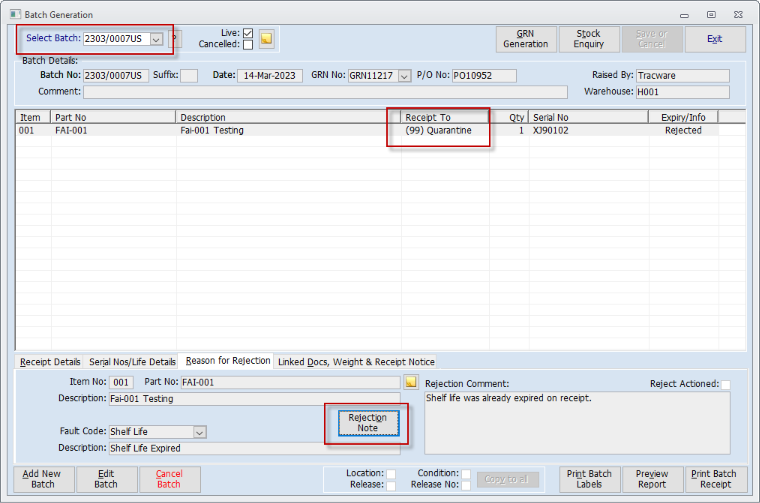Click the yellow note icon beside Cancelled checkbox
Screen dimensions: 760x503
[266, 39]
